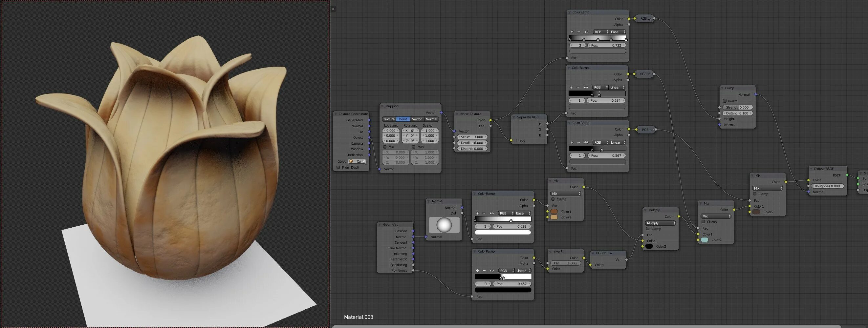Flip the color ramp with Pos 0.567
The height and width of the screenshot is (328, 868).
click(x=586, y=142)
